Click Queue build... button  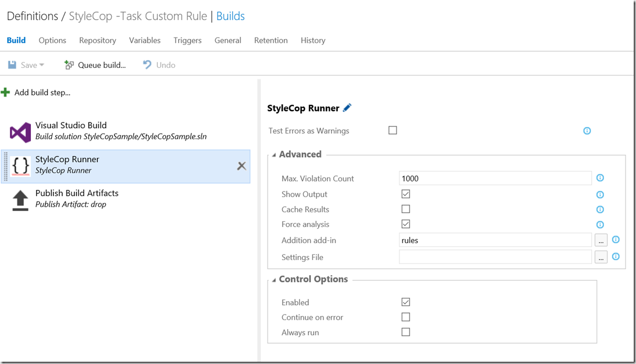click(96, 65)
